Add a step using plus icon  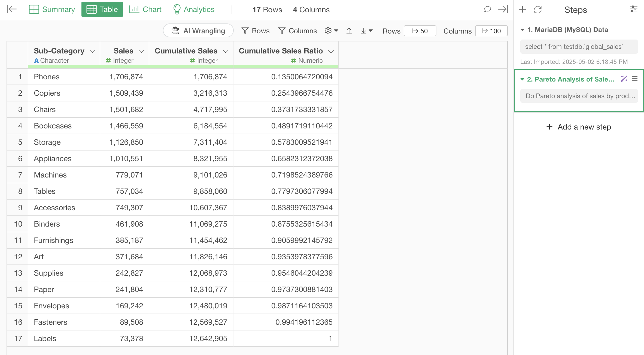(x=522, y=10)
